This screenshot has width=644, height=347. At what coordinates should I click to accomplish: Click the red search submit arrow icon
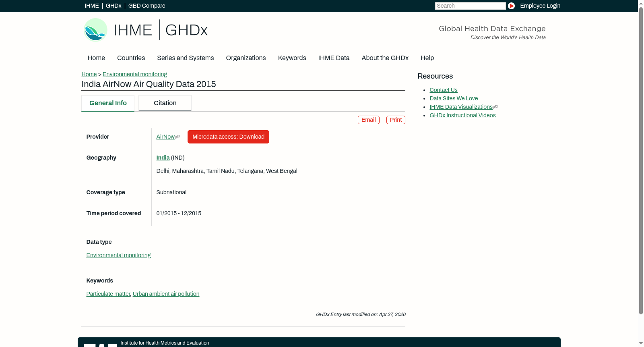pyautogui.click(x=511, y=6)
